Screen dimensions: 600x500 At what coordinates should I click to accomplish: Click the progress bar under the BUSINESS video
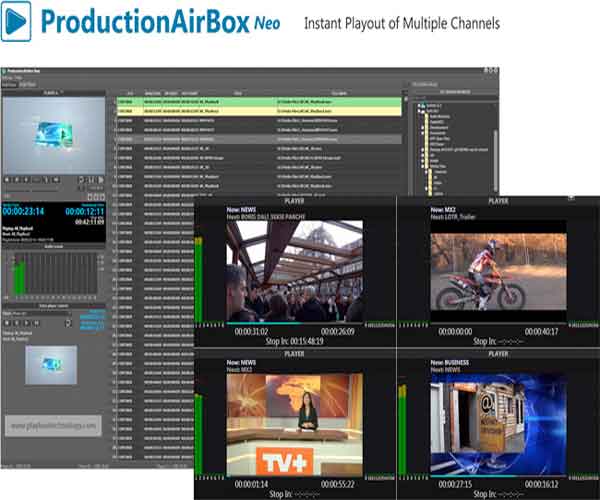(x=499, y=476)
